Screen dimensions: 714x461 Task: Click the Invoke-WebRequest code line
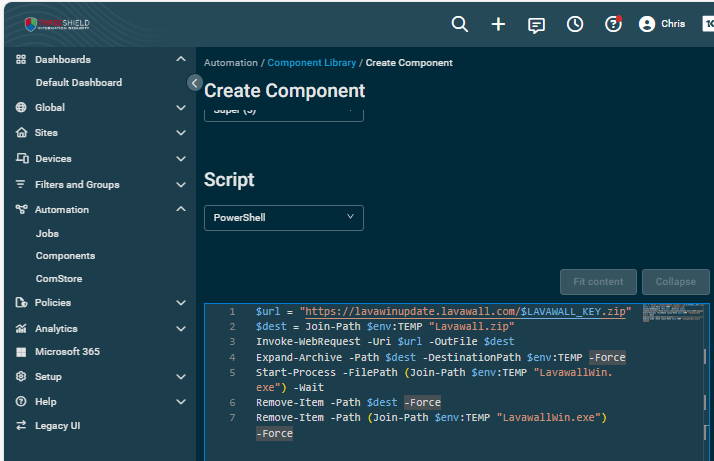385,342
